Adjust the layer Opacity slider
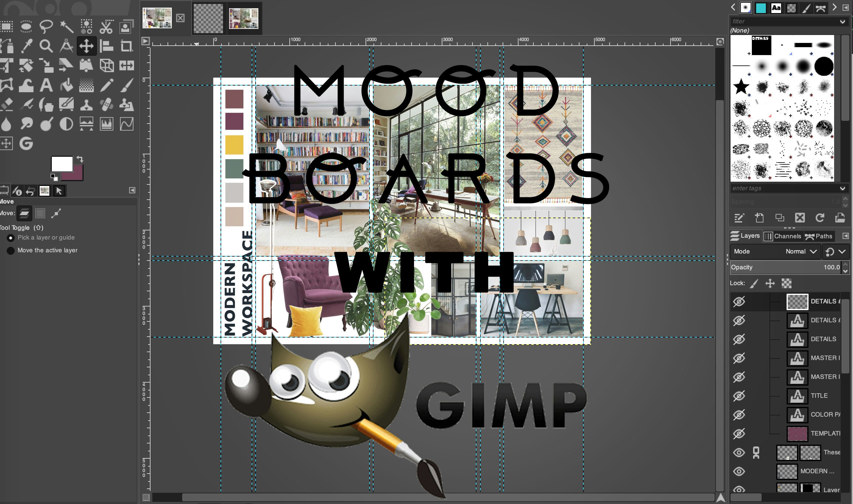The width and height of the screenshot is (853, 504). (785, 267)
